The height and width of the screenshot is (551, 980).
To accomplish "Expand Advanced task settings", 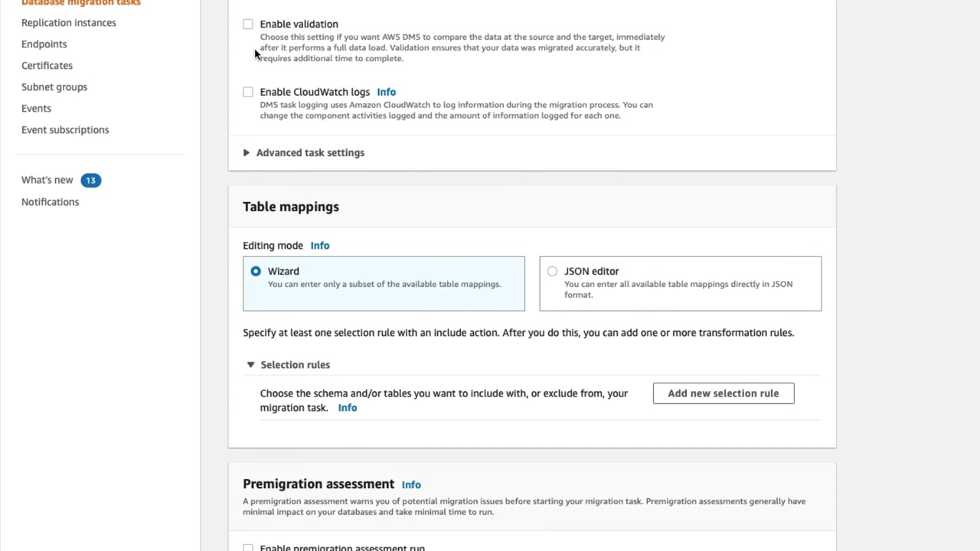I will [x=247, y=152].
